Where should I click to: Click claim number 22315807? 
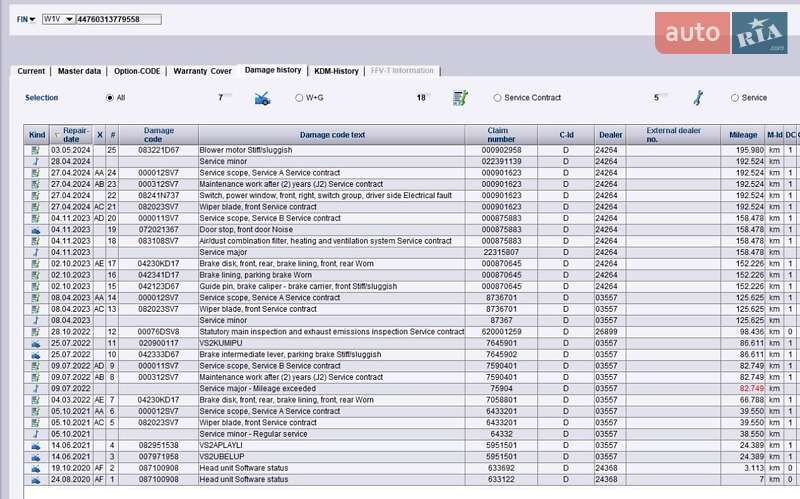point(501,252)
